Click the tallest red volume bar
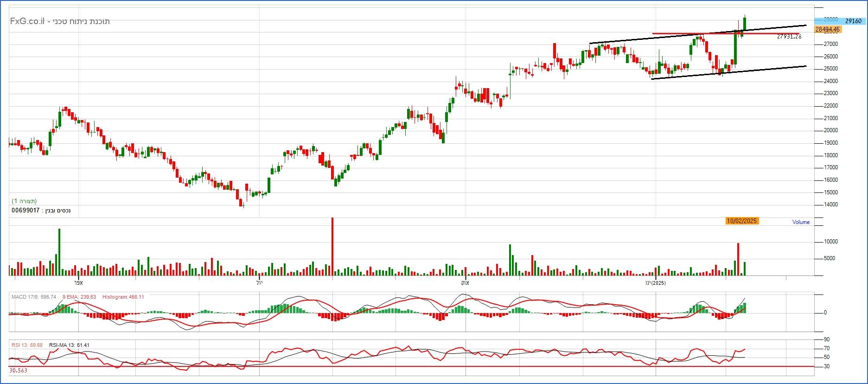Viewport: 868px width, 384px height. [x=332, y=247]
